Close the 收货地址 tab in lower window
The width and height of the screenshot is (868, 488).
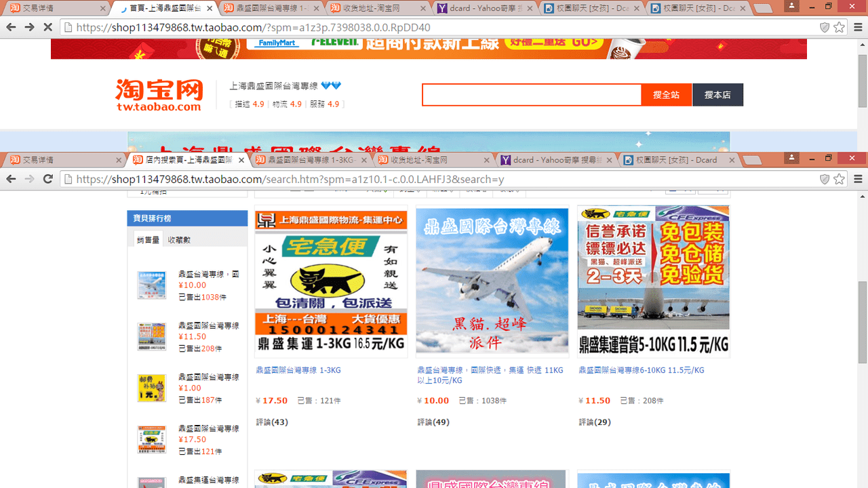click(x=487, y=160)
